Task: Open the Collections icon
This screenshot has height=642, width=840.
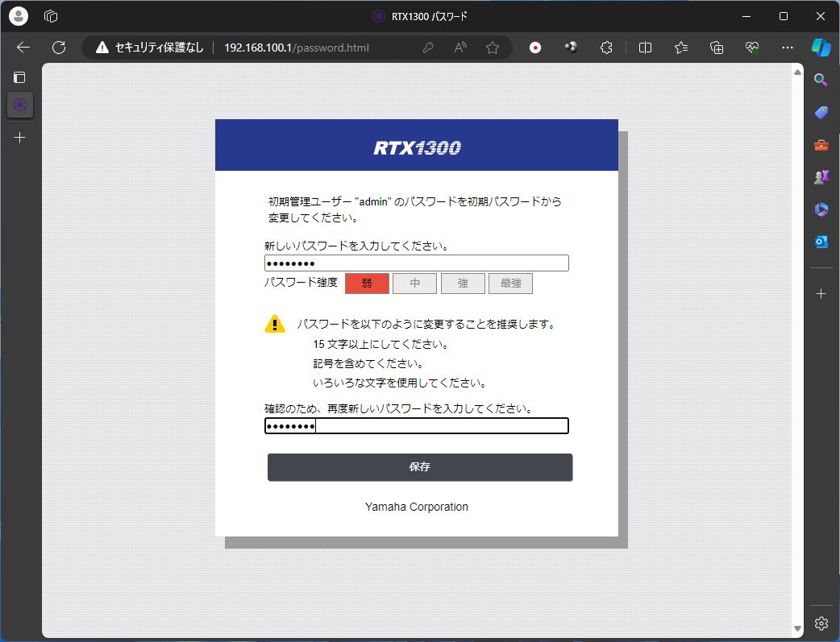Action: pos(716,48)
